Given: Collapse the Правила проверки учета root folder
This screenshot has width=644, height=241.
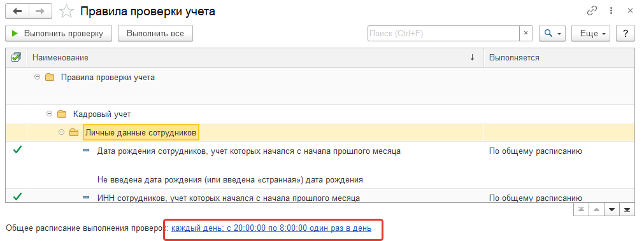Looking at the screenshot, I should (x=38, y=77).
